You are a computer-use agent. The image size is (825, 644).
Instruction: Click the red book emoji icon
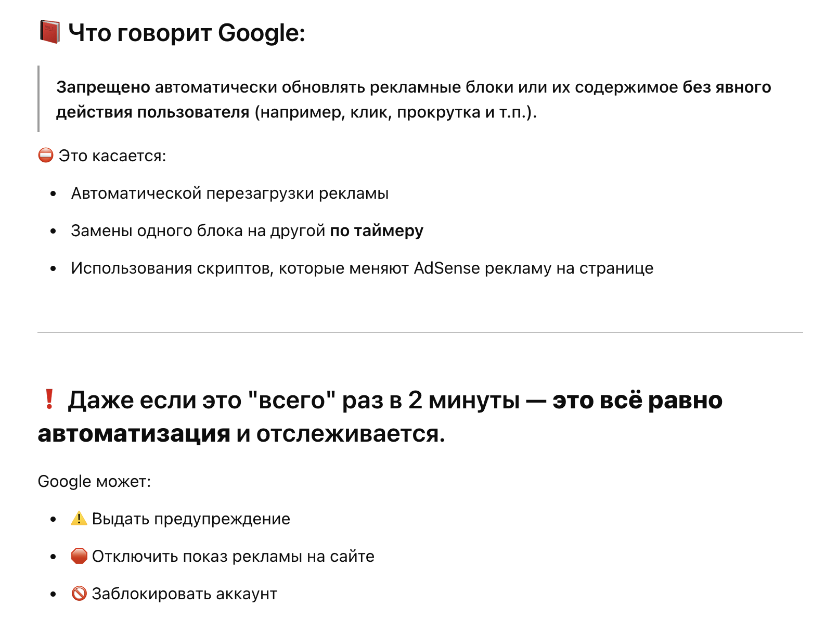(x=50, y=32)
